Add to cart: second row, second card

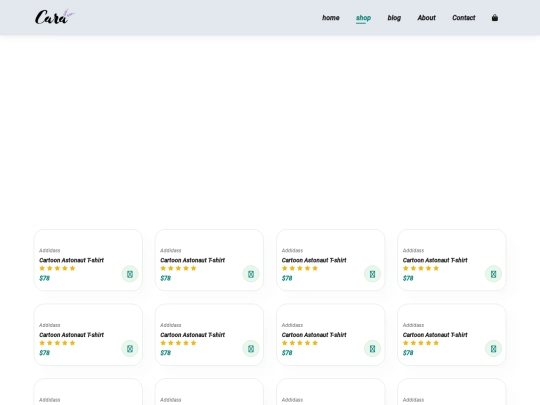pyautogui.click(x=251, y=349)
